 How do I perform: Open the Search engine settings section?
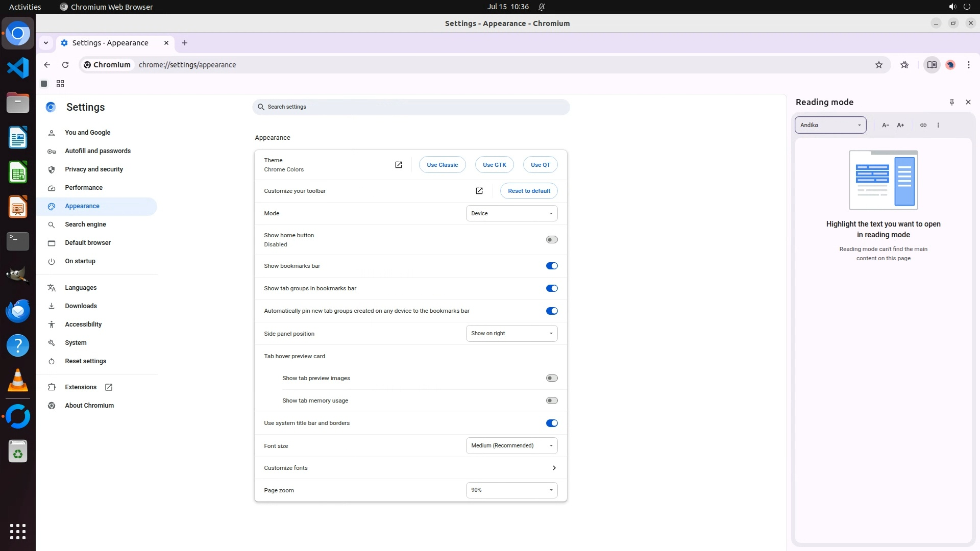[x=85, y=224]
